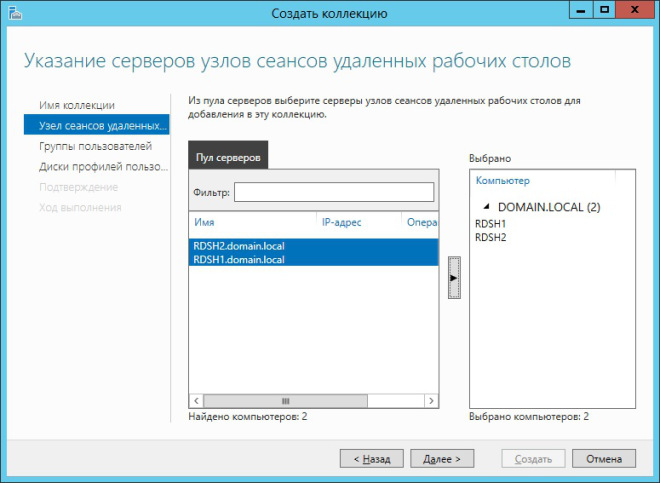
Task: Click the arrow button to add selected servers
Action: click(x=453, y=276)
